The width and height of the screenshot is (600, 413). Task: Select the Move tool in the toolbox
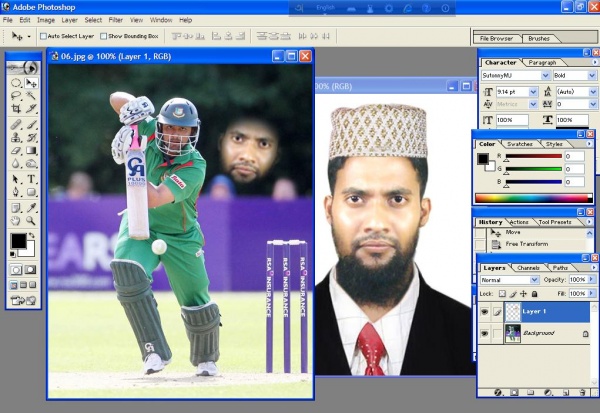[x=32, y=82]
